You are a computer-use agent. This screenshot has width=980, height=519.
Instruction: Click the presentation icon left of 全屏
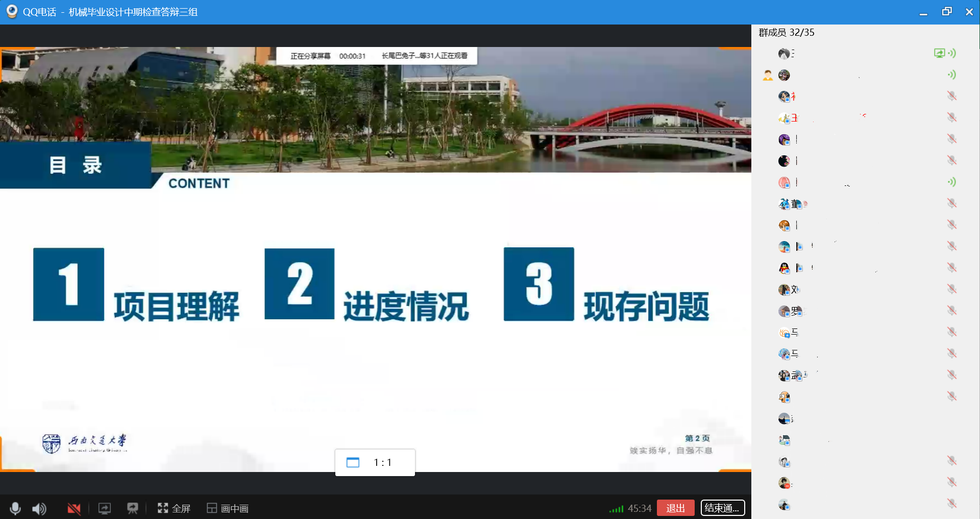coord(133,508)
